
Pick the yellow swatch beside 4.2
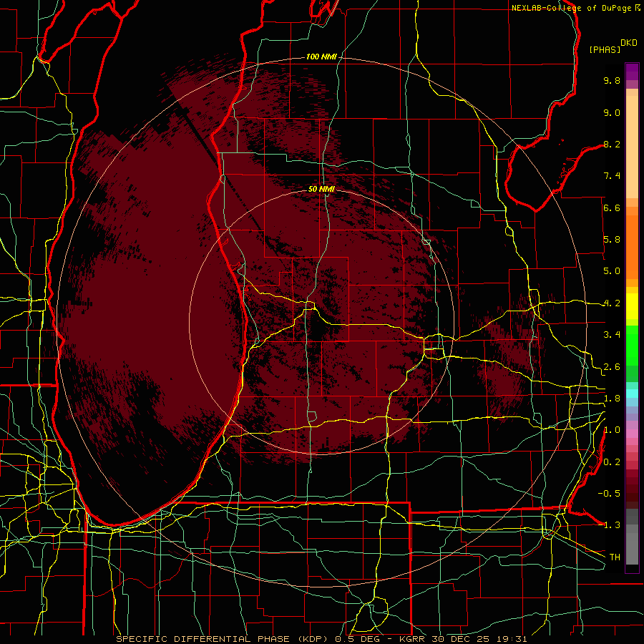tap(632, 306)
